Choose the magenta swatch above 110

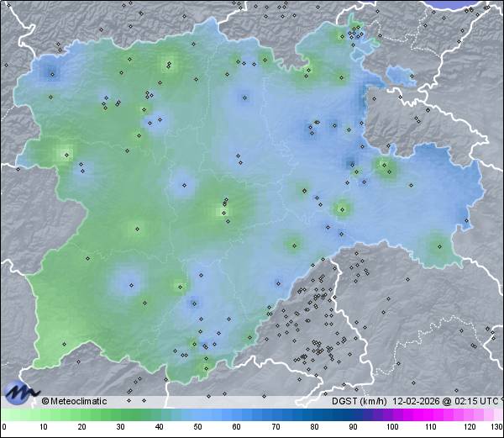(x=431, y=414)
